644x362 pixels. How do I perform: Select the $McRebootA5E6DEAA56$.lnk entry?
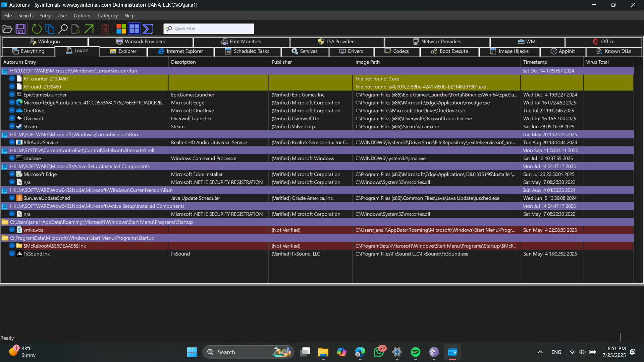point(317,246)
